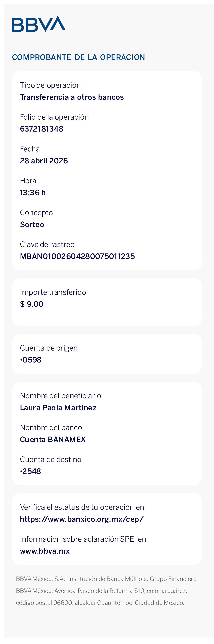Click the bank name Cuenta BANAMEX
Viewport: 214px width, 644px height.
point(53,439)
